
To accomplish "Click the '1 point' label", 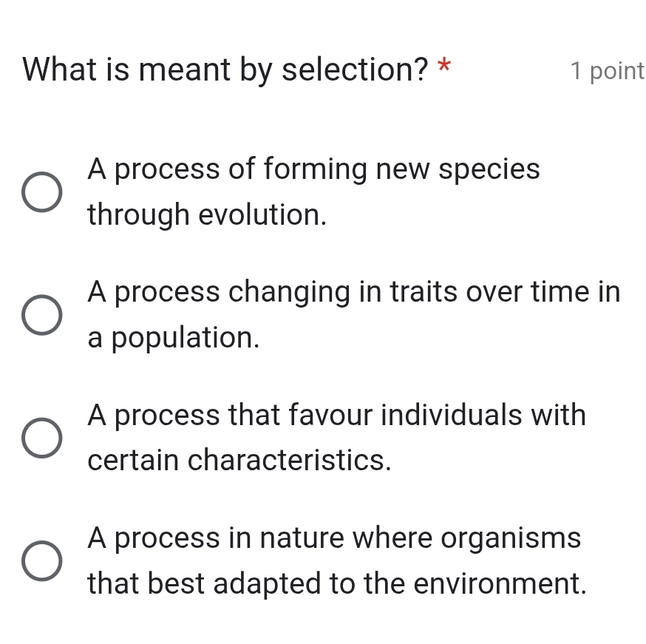I will tap(608, 70).
